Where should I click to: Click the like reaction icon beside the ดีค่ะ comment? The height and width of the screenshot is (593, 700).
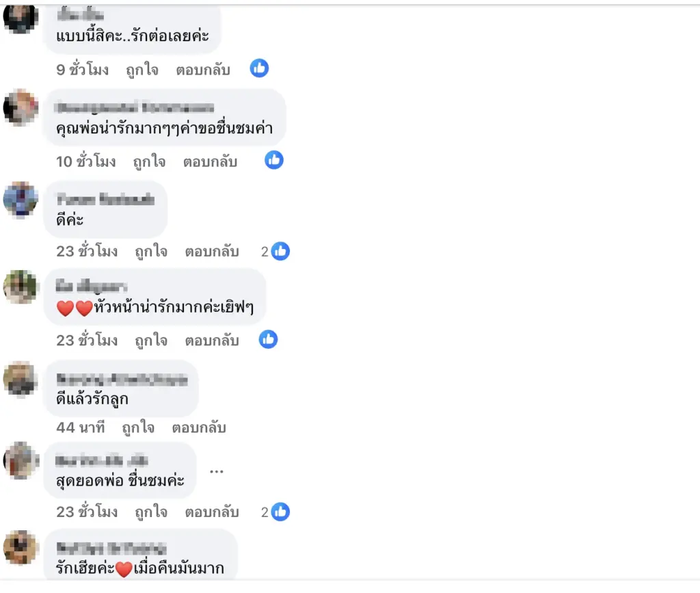tap(280, 251)
